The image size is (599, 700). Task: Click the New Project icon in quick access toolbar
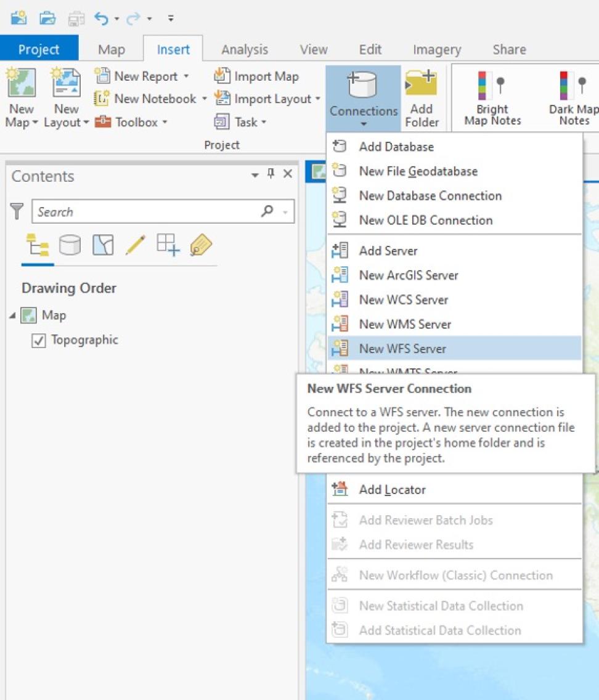click(18, 18)
